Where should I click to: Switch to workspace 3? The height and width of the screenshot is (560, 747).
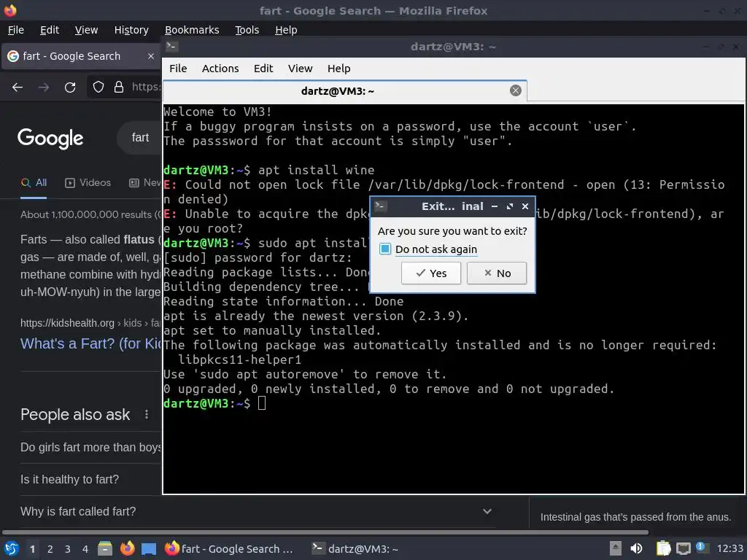[68, 549]
